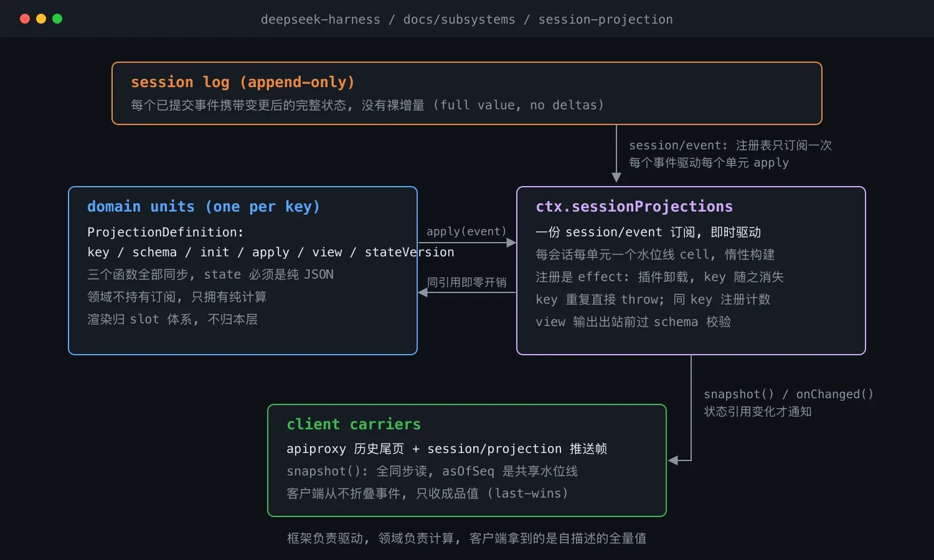Image resolution: width=934 pixels, height=560 pixels.
Task: Click the line ending "(full value, no deltas)"
Action: tap(367, 105)
